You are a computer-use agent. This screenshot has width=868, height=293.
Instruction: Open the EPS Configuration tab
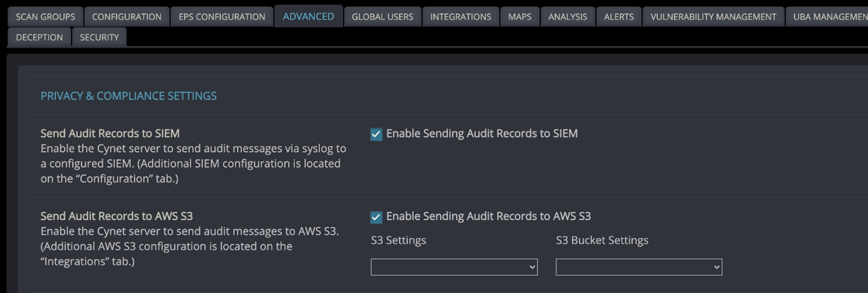click(x=222, y=16)
